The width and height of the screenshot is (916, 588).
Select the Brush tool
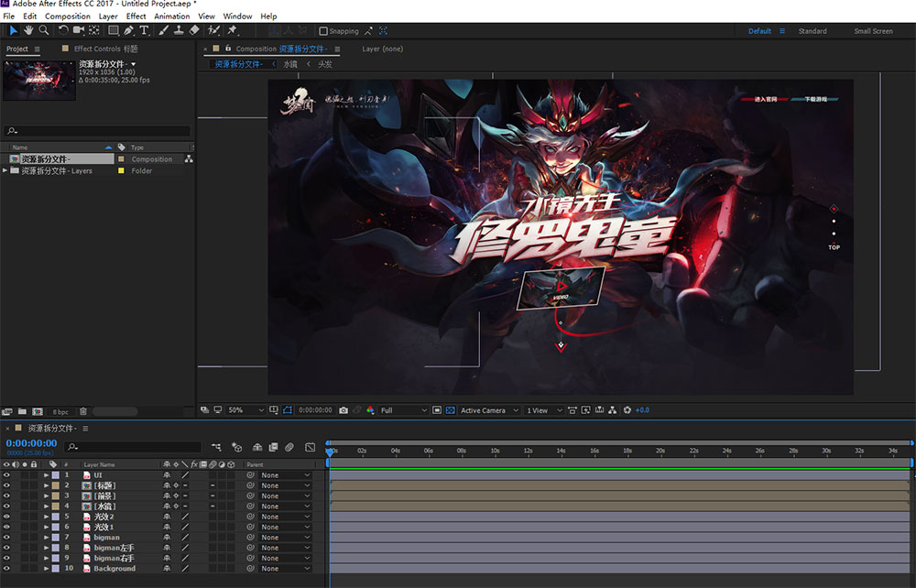coord(164,30)
